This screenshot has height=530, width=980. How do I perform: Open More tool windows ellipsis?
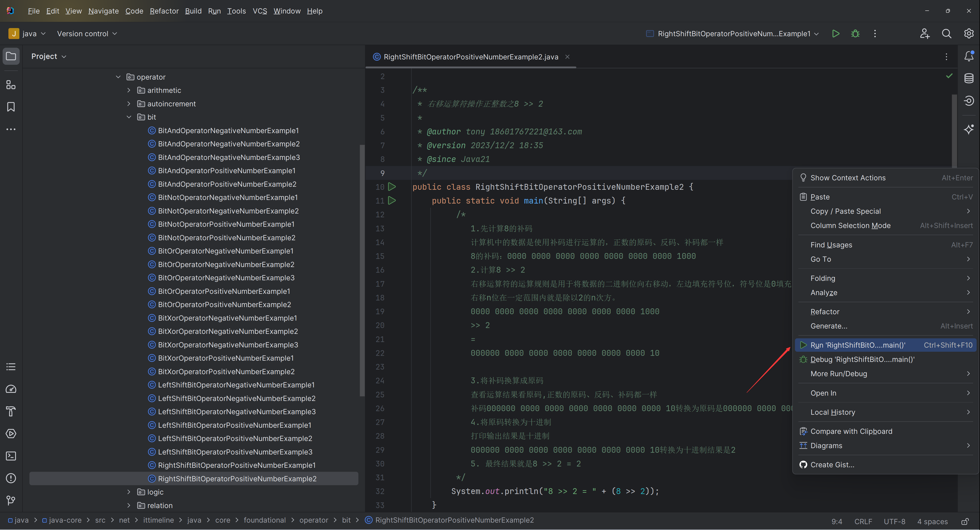pyautogui.click(x=11, y=129)
